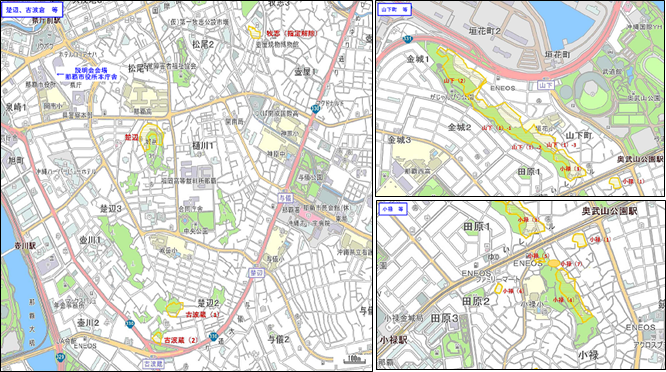
Task: Select the 古波蔵 intersection label box
Action: 153,364
